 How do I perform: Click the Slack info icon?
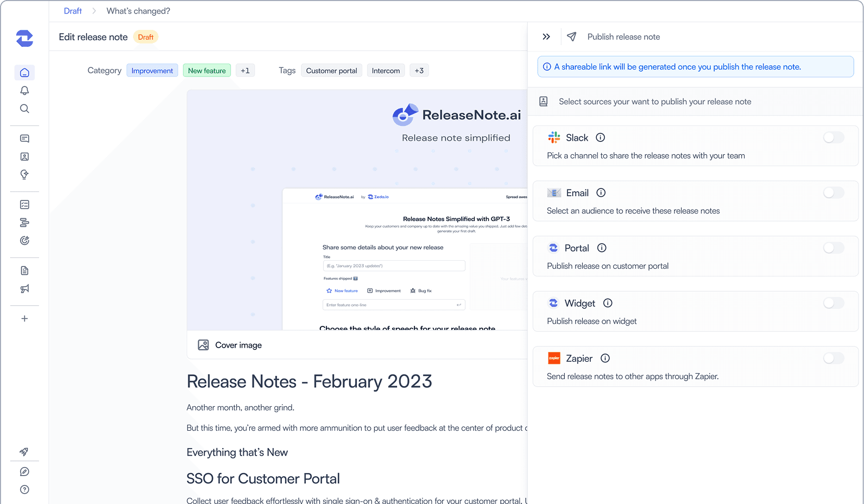(600, 138)
